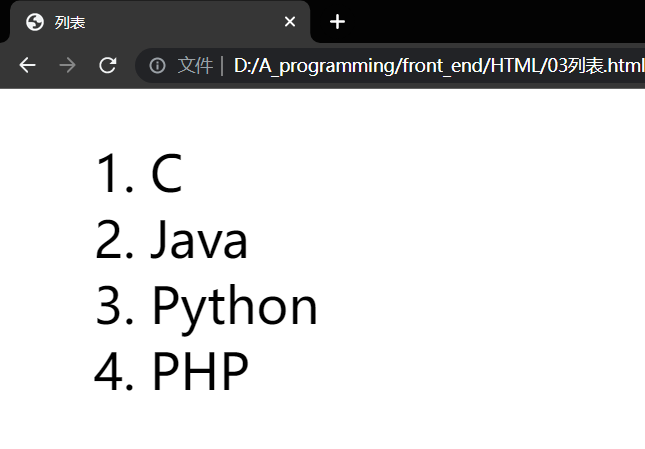Click the globe favicon on the tab
Screen dimensions: 645x449
tap(35, 22)
